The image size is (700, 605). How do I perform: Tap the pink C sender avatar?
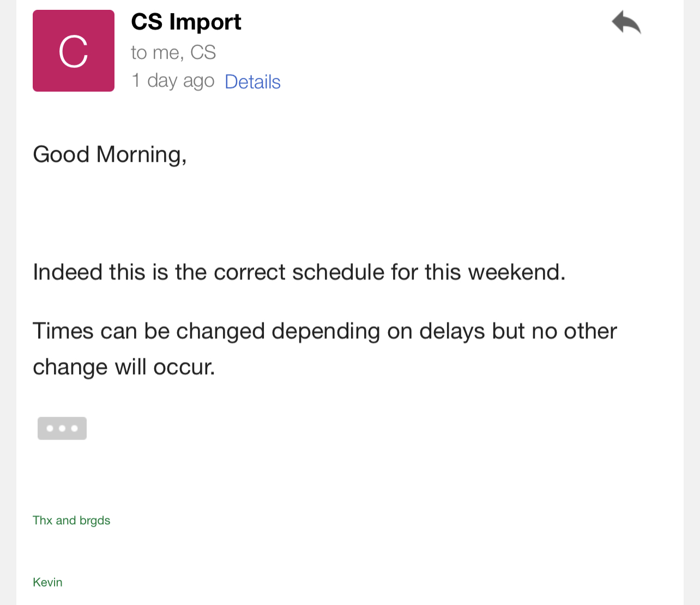pos(74,51)
